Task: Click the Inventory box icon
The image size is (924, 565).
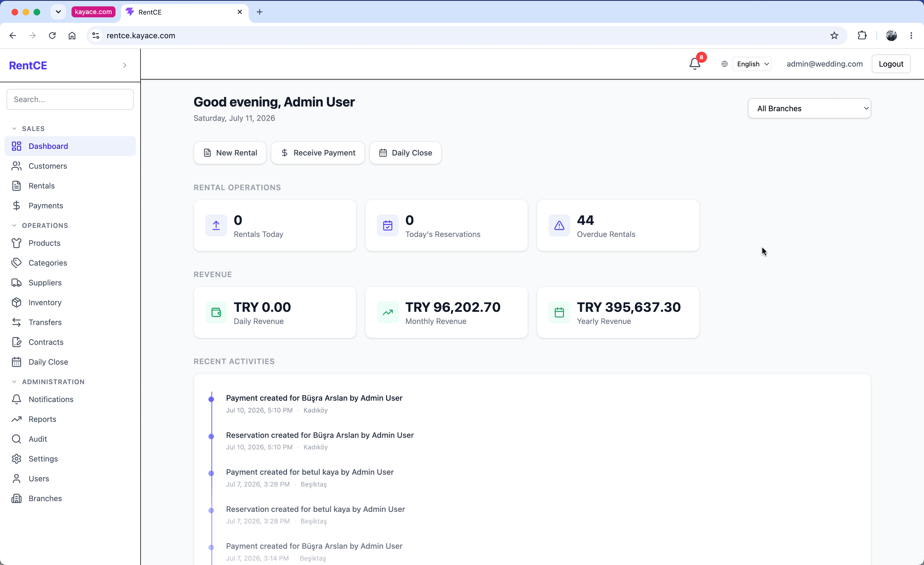Action: click(x=16, y=302)
